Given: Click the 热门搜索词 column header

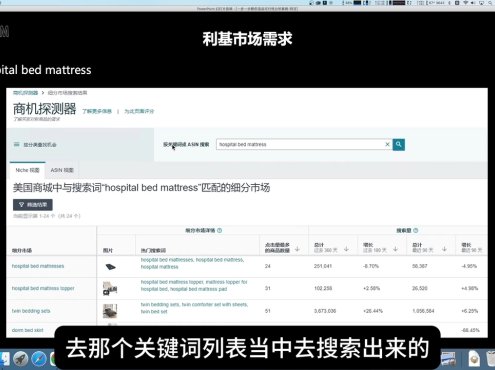Looking at the screenshot, I should point(153,250).
